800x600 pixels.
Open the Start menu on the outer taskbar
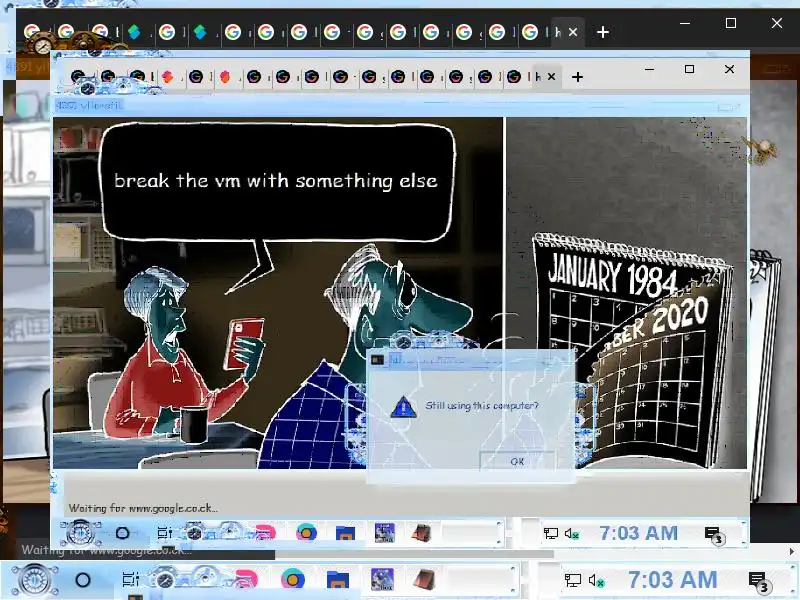click(34, 580)
